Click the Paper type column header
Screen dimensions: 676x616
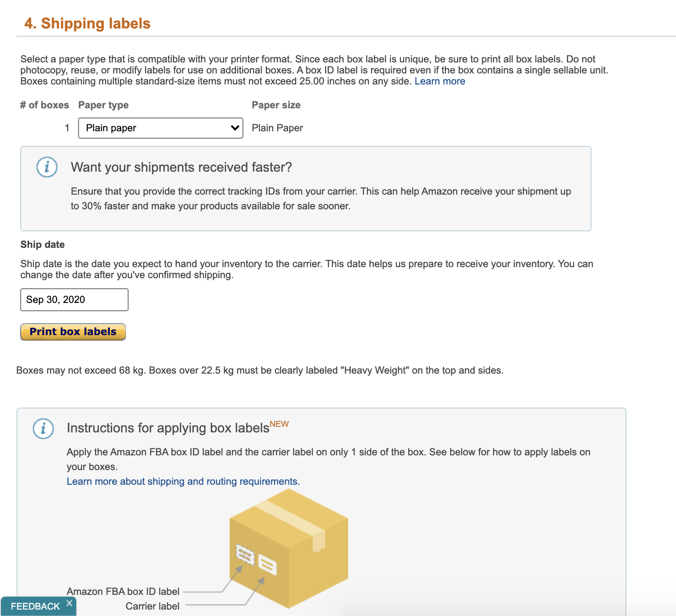point(103,105)
